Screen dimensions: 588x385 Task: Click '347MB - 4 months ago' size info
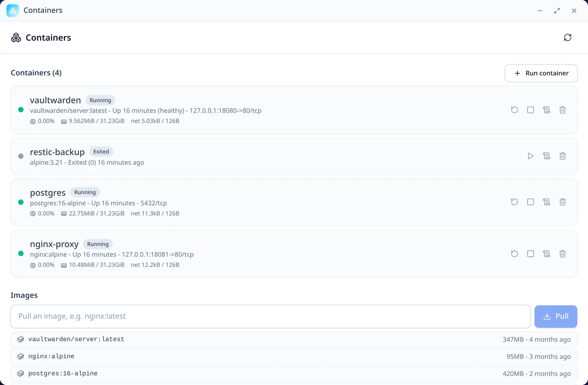click(537, 339)
